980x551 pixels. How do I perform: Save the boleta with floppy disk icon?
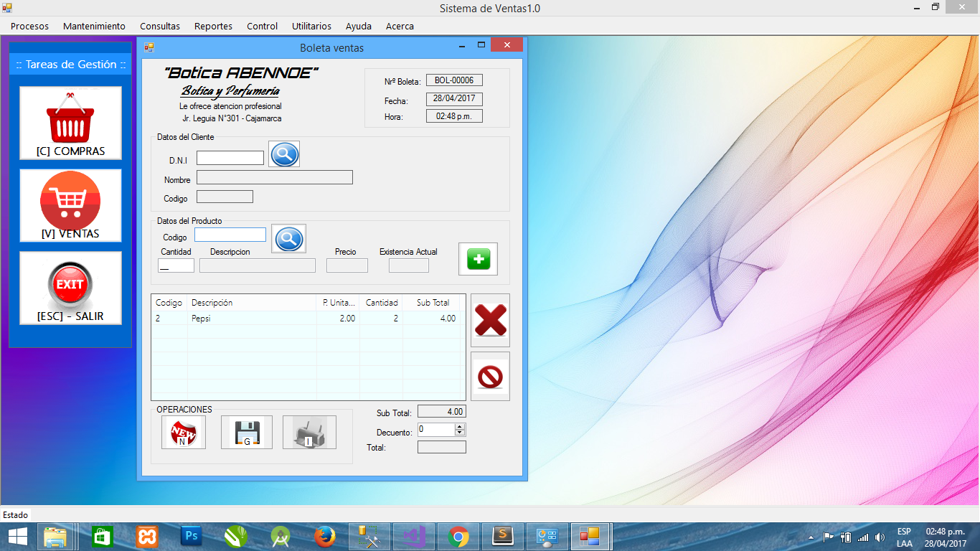pos(246,433)
